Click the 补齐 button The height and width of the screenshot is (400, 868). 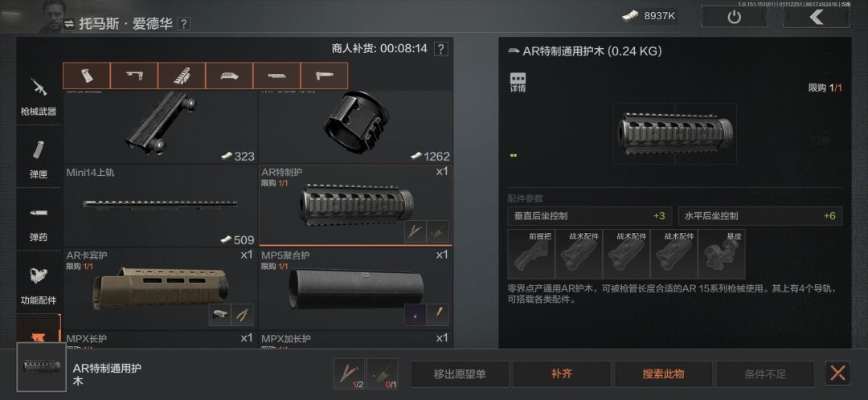coord(561,374)
